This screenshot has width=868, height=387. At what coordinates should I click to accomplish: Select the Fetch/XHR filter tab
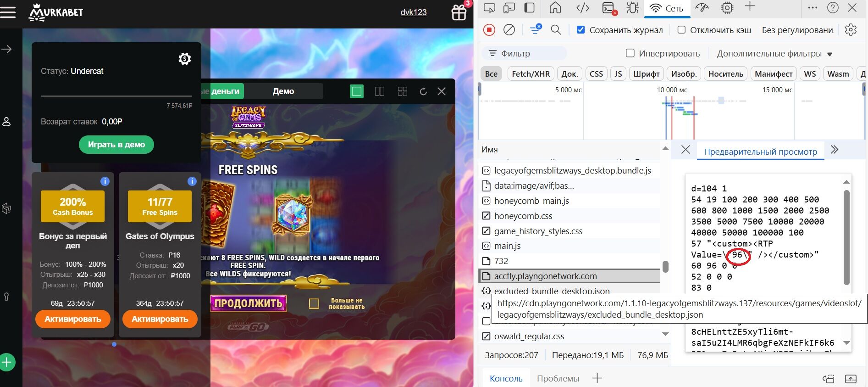tap(531, 74)
